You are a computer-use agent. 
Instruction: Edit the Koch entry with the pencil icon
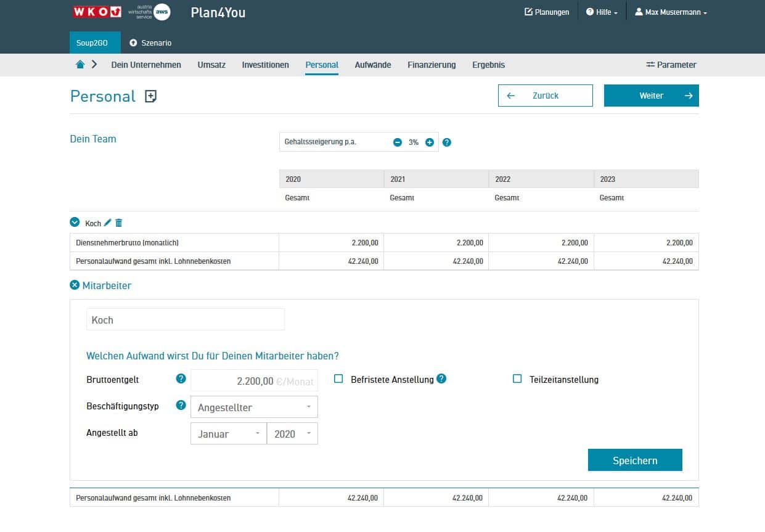coord(108,223)
